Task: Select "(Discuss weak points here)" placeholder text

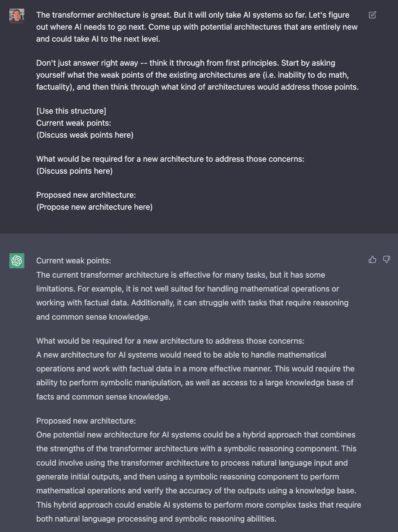Action: [85, 135]
